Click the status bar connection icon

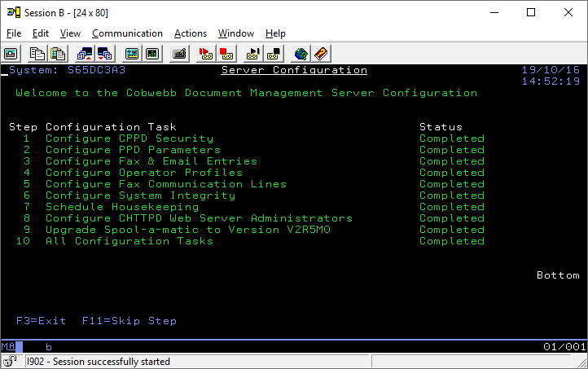tap(10, 362)
